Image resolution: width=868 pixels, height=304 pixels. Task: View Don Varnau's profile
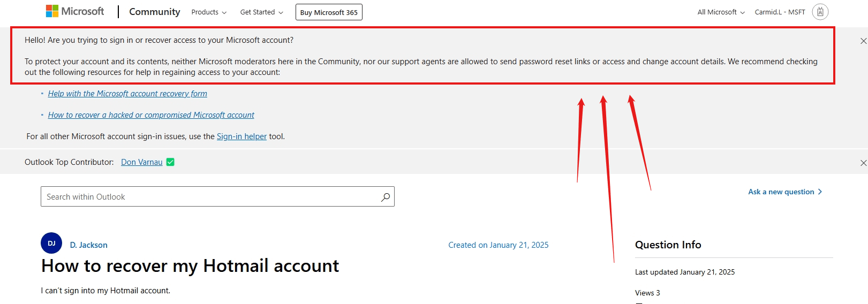click(x=141, y=162)
